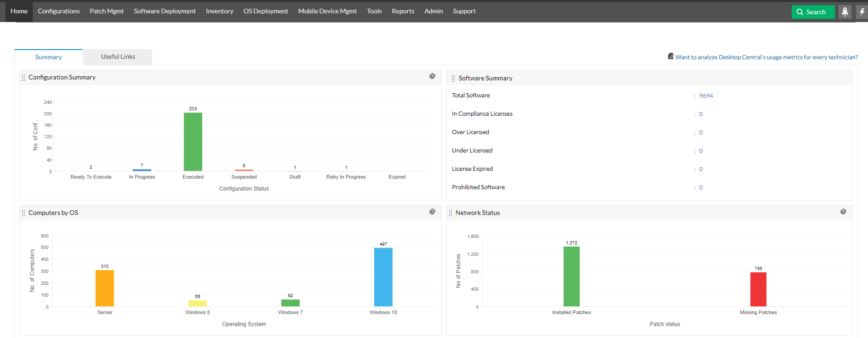Click the notepad icon beside the usage metrics link

pyautogui.click(x=671, y=56)
